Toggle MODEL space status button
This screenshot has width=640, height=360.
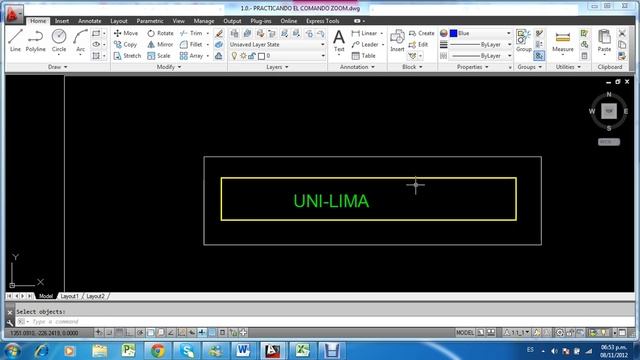(x=465, y=333)
